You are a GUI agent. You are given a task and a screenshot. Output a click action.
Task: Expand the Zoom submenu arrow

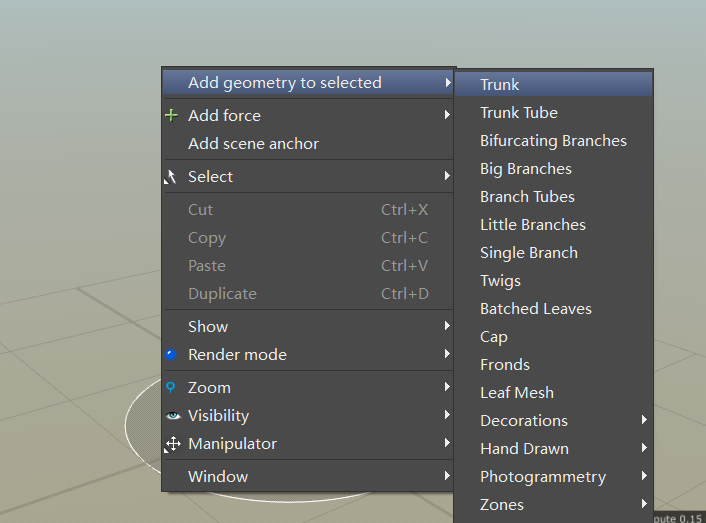pos(448,387)
